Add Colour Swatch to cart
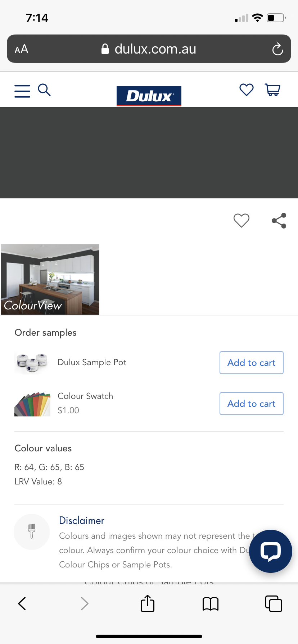The width and height of the screenshot is (298, 644). coord(251,404)
